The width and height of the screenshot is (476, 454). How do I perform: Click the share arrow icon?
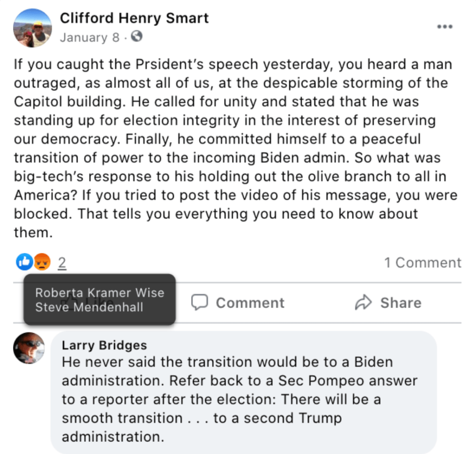pyautogui.click(x=362, y=303)
